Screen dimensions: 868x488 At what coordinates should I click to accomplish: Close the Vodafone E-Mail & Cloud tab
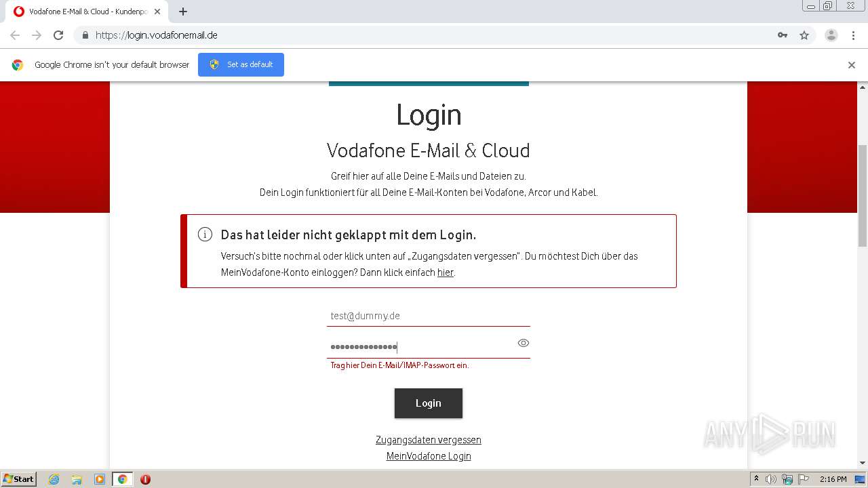click(x=157, y=12)
